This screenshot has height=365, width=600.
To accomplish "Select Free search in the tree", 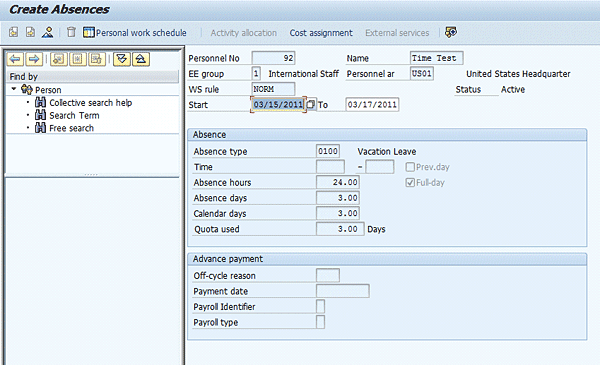I will (x=72, y=128).
